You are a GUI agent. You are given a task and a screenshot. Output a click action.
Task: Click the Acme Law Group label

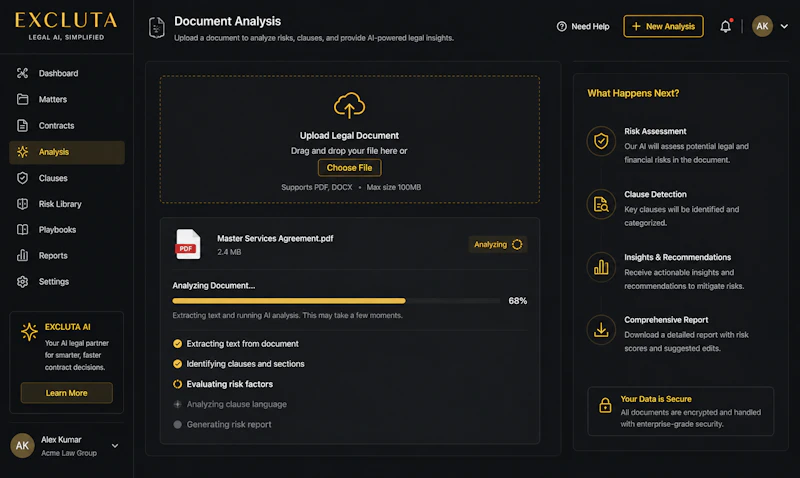(x=69, y=453)
